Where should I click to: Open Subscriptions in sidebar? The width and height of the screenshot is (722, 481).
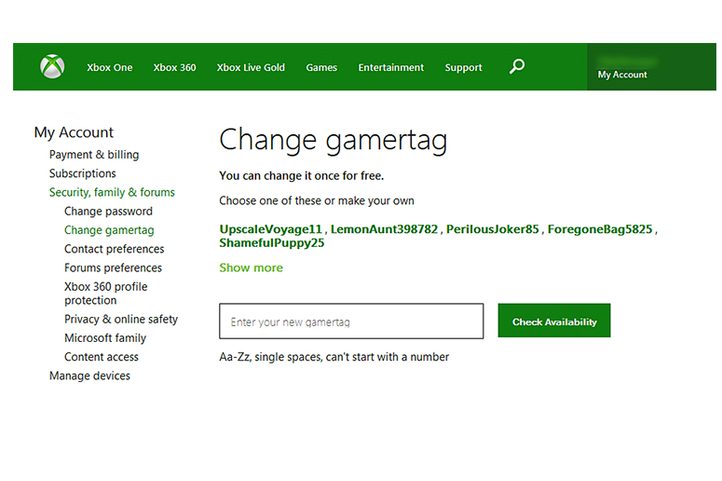pos(82,174)
